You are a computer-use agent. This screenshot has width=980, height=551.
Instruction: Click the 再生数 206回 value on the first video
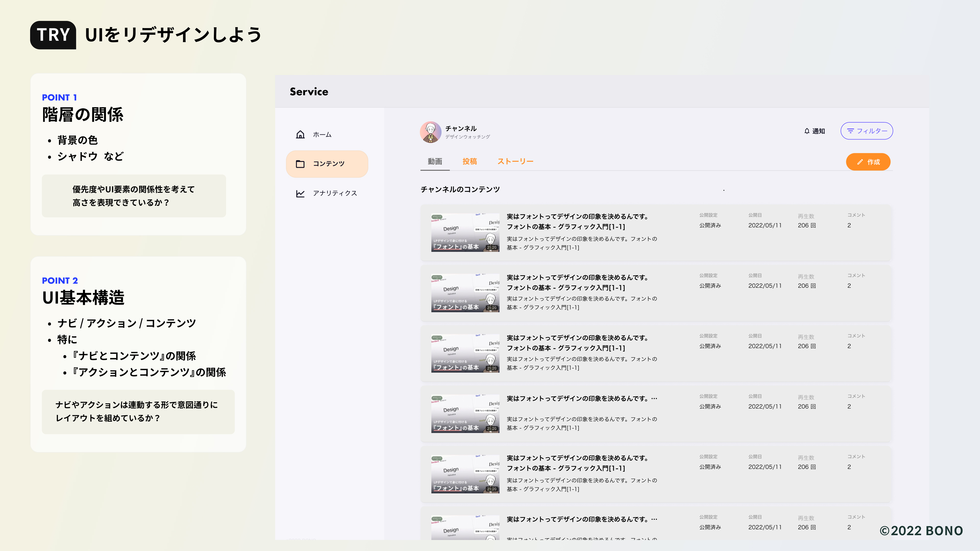point(807,225)
